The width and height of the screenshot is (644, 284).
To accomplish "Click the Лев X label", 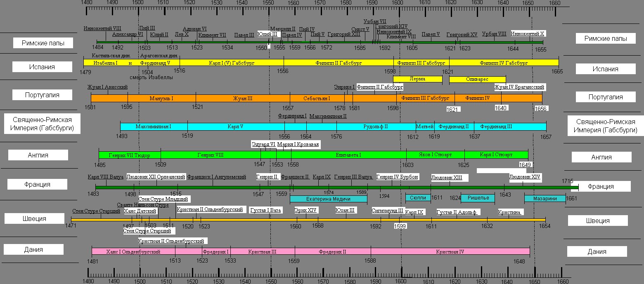I will point(182,35).
